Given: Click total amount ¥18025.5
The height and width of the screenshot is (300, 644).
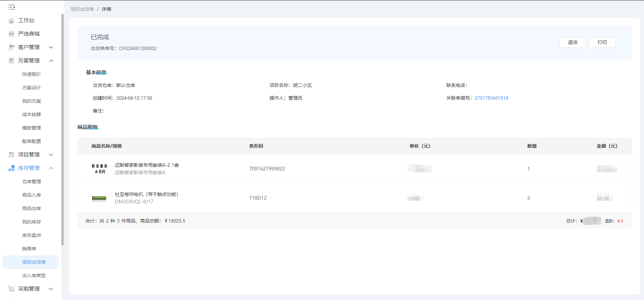Looking at the screenshot, I should pos(175,221).
